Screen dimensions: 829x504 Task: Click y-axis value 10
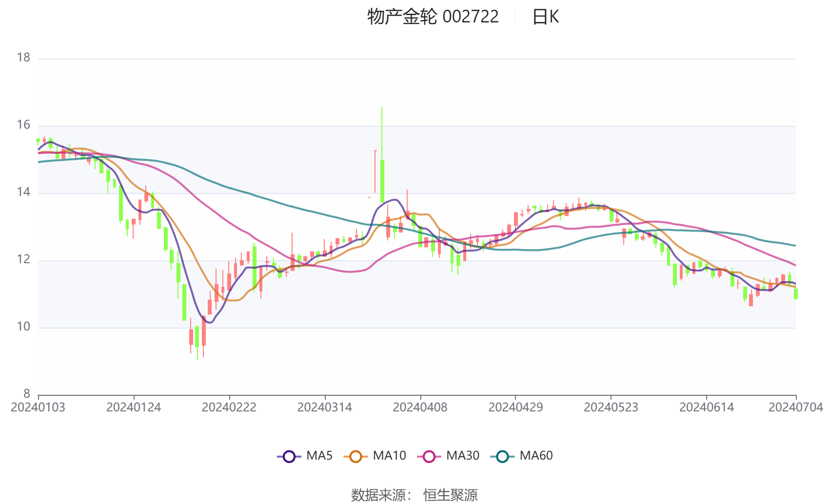coord(23,327)
